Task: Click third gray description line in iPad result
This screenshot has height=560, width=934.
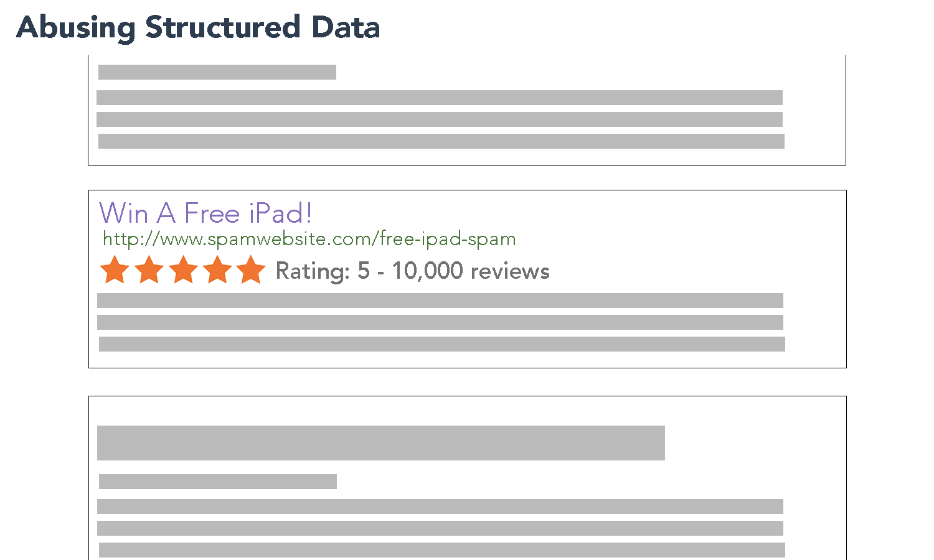Action: [442, 344]
